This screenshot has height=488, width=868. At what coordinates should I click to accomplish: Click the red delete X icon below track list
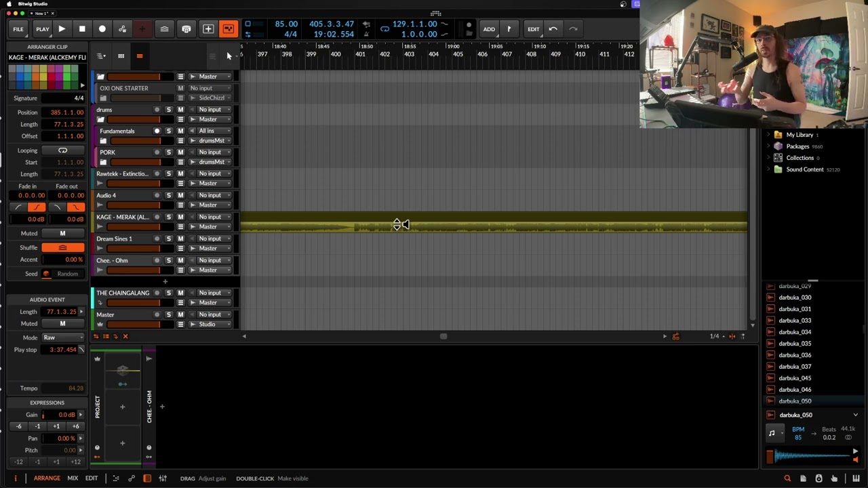click(x=125, y=336)
